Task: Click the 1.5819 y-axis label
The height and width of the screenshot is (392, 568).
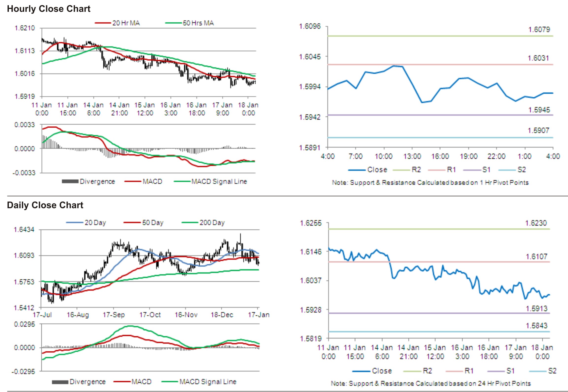Action: coord(310,339)
